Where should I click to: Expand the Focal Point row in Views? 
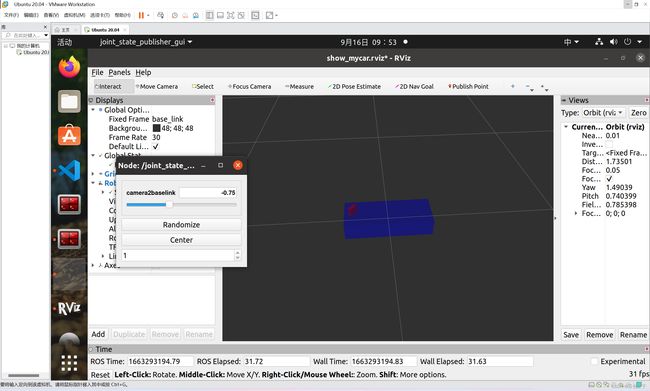coord(575,213)
